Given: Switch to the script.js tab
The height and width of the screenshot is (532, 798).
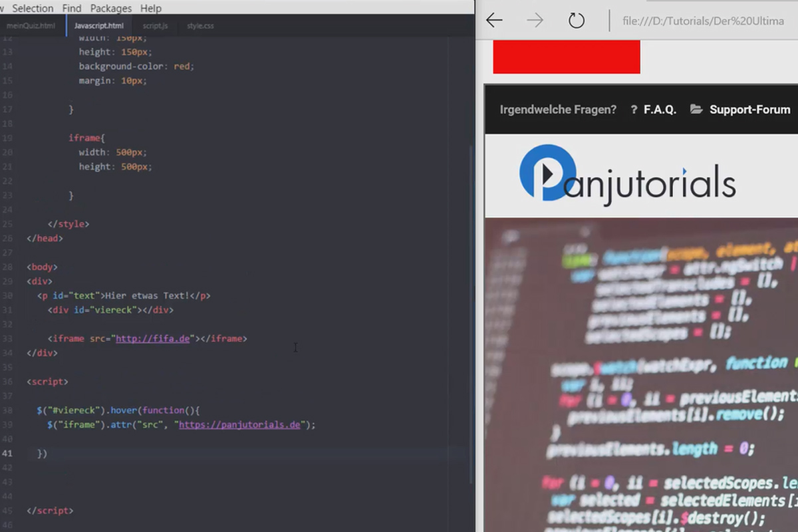Looking at the screenshot, I should tap(155, 26).
